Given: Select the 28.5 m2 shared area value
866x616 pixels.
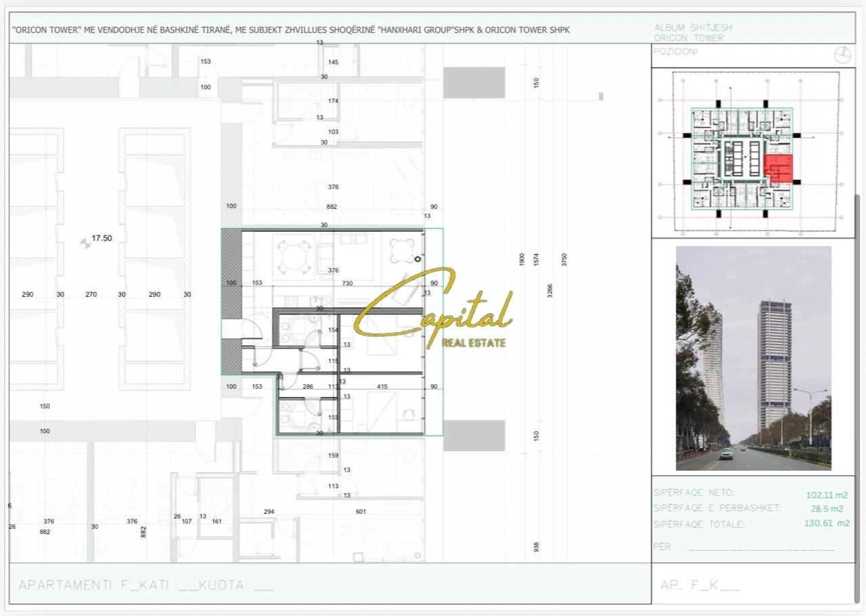Looking at the screenshot, I should tap(827, 509).
